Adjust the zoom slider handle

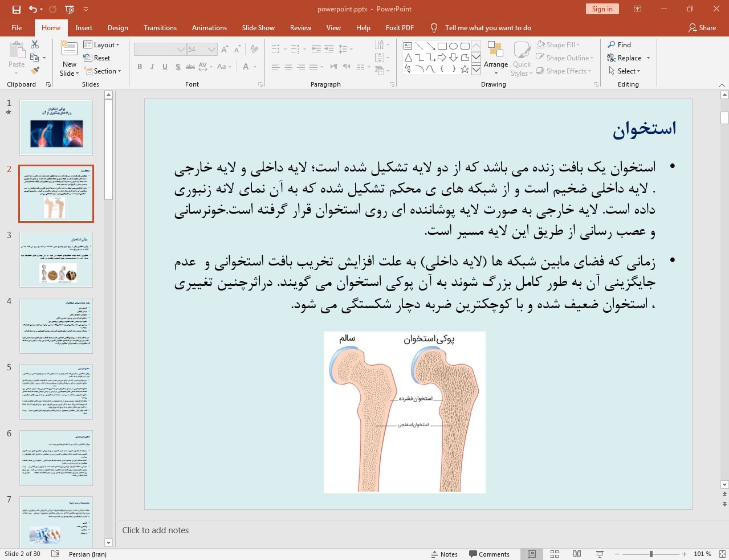(x=651, y=554)
